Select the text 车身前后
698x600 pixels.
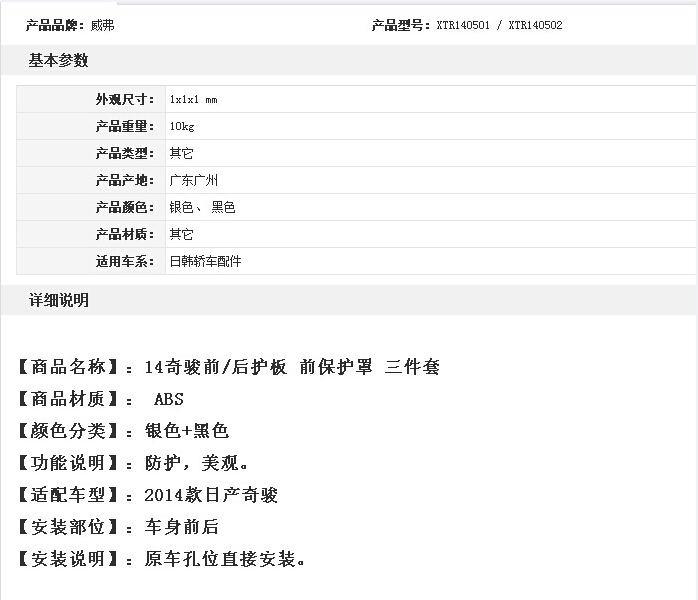click(182, 527)
